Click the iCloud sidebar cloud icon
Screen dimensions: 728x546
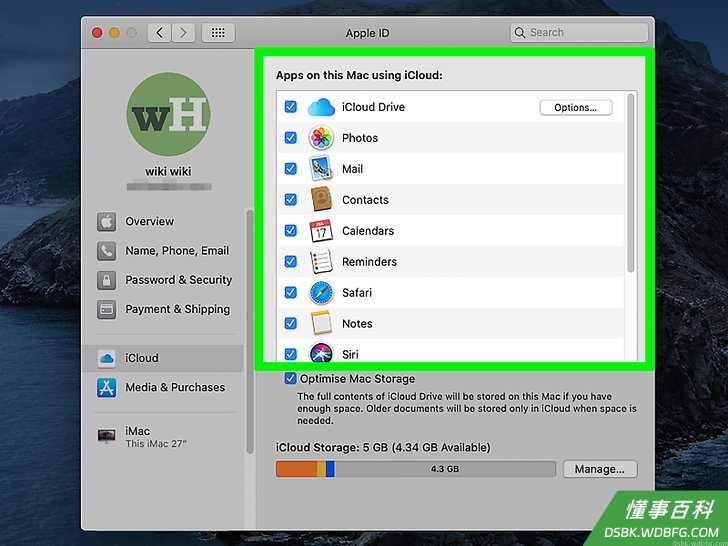(106, 358)
